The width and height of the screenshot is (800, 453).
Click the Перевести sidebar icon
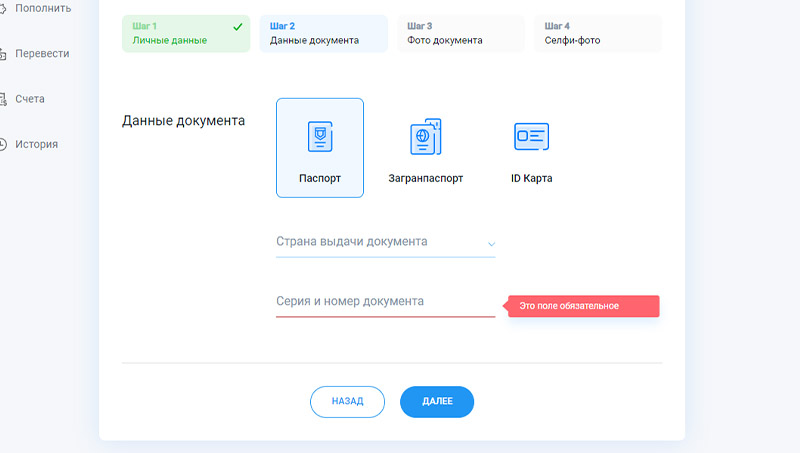point(3,53)
